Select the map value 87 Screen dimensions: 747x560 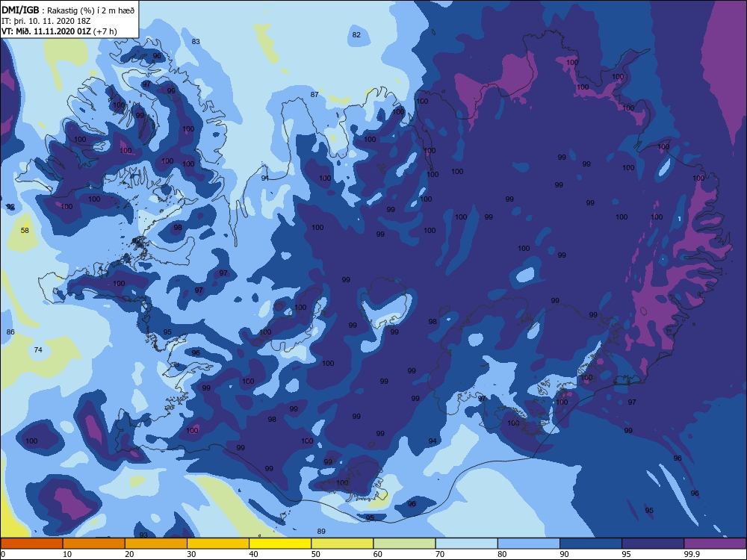point(314,94)
